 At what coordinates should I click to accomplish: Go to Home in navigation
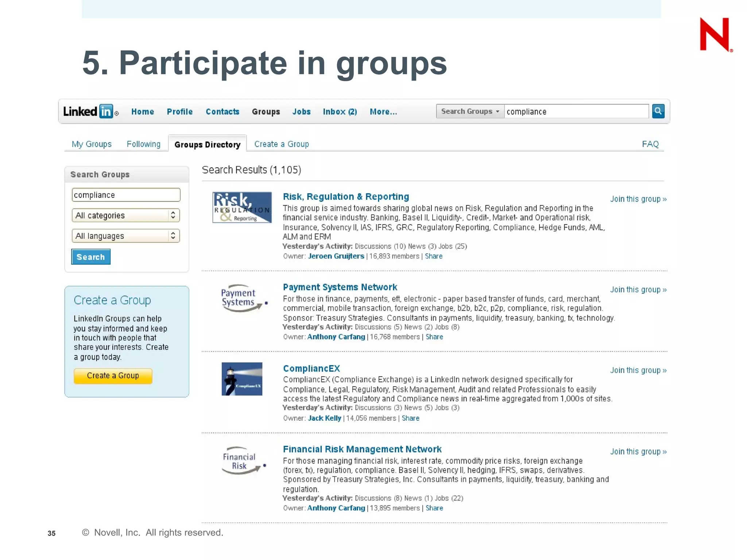click(x=143, y=112)
